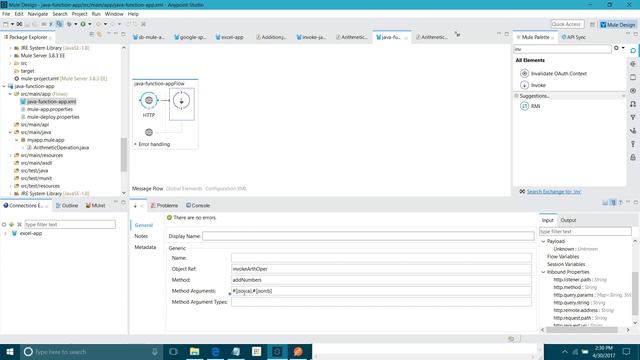Screen dimensions: 640x360
Task: Click the Search Exchange for 'inv' link
Action: tap(553, 191)
